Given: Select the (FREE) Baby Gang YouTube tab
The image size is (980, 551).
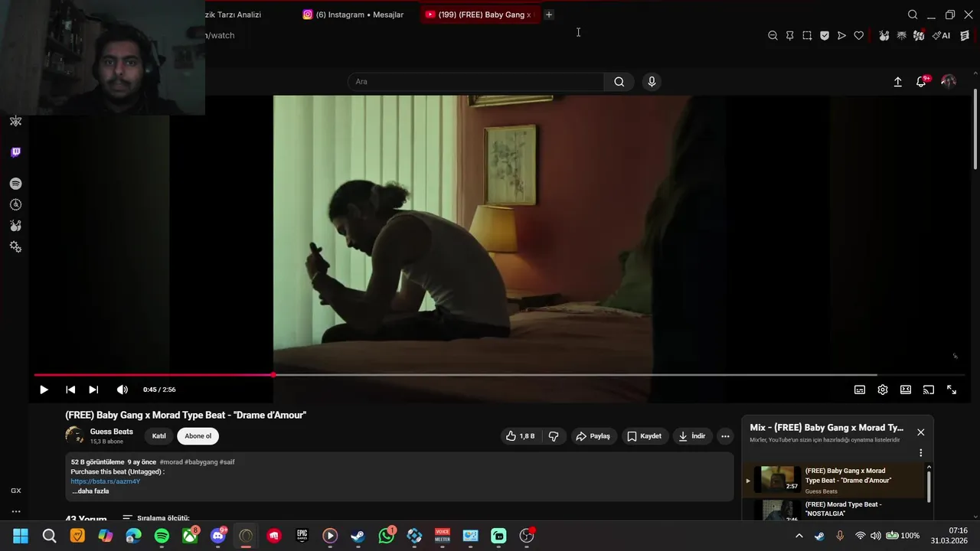Looking at the screenshot, I should point(479,15).
